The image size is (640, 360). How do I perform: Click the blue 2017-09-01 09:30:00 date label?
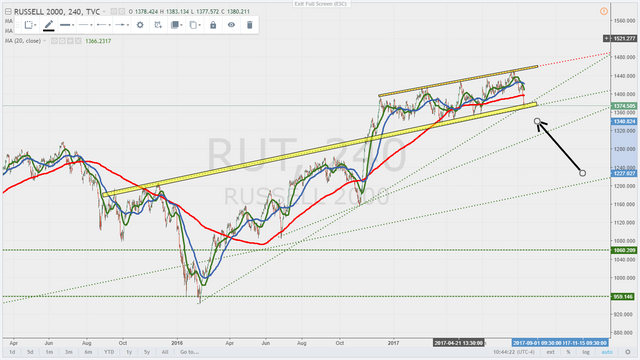(x=536, y=343)
